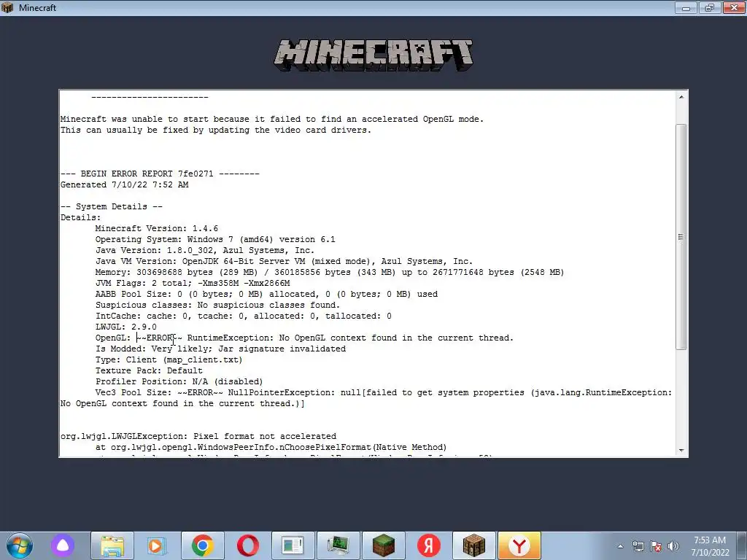Open the Windows Start menu orb

20,545
